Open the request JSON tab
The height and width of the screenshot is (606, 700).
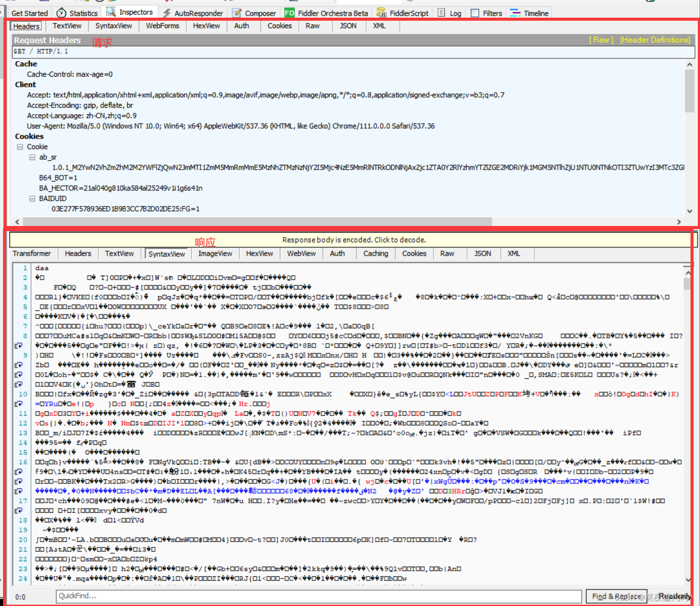tap(348, 26)
